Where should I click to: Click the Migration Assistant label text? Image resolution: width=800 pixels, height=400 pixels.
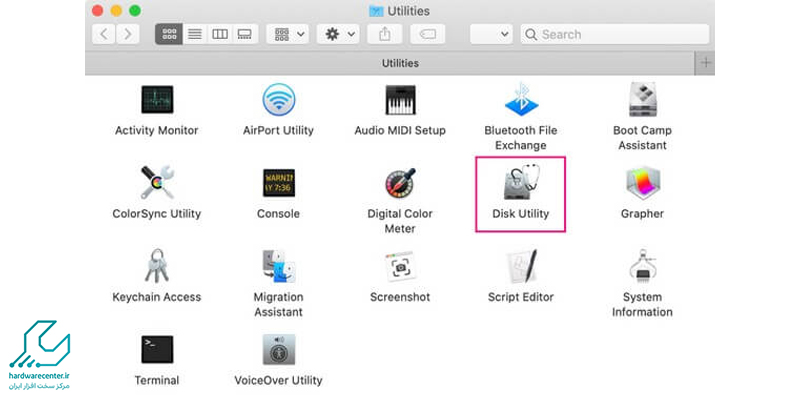[279, 305]
